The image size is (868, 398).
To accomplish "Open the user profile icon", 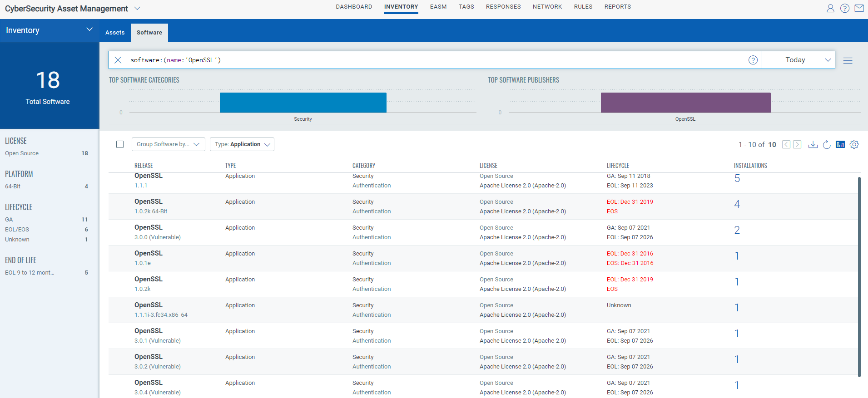I will tap(830, 8).
